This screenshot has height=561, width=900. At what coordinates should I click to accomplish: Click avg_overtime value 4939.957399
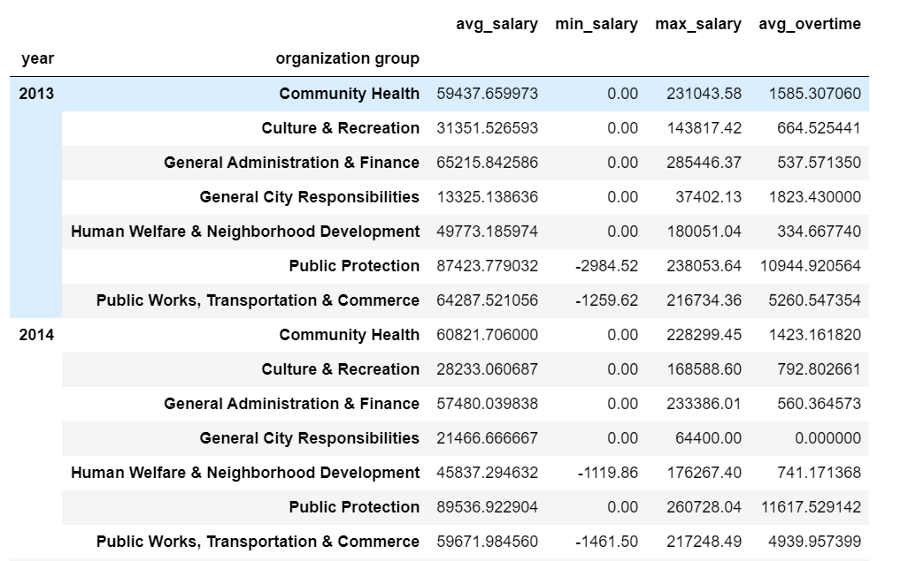coord(814,541)
